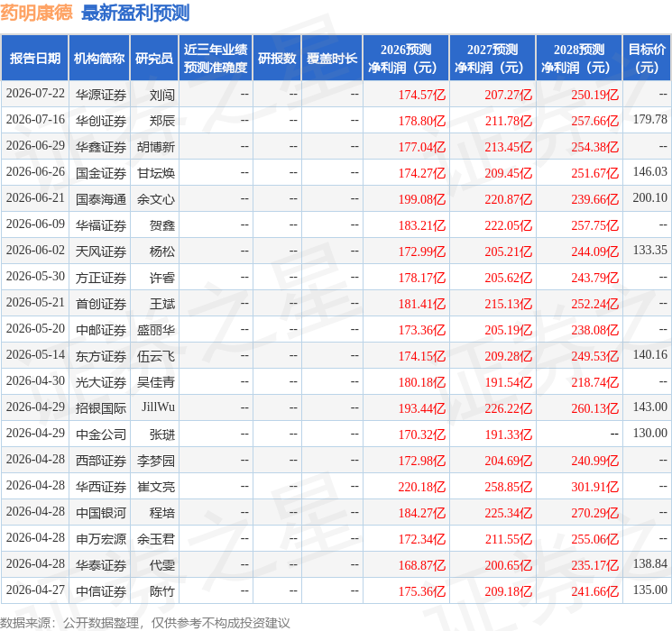Select the 国泰海通 institution cell
The width and height of the screenshot is (672, 631).
(101, 199)
